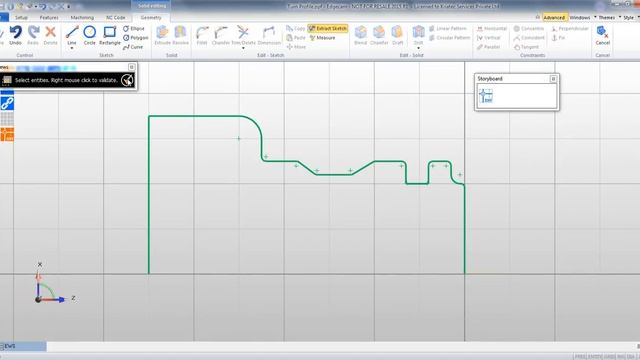
Task: Click the orange layout icon in left sidebar
Action: pyautogui.click(x=7, y=135)
